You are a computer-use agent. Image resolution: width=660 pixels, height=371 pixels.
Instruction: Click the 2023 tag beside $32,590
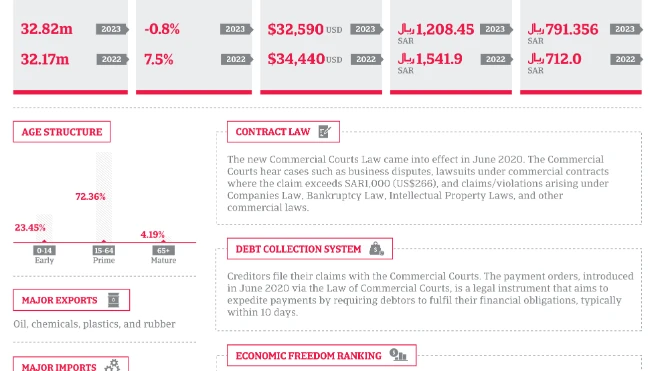pos(366,29)
